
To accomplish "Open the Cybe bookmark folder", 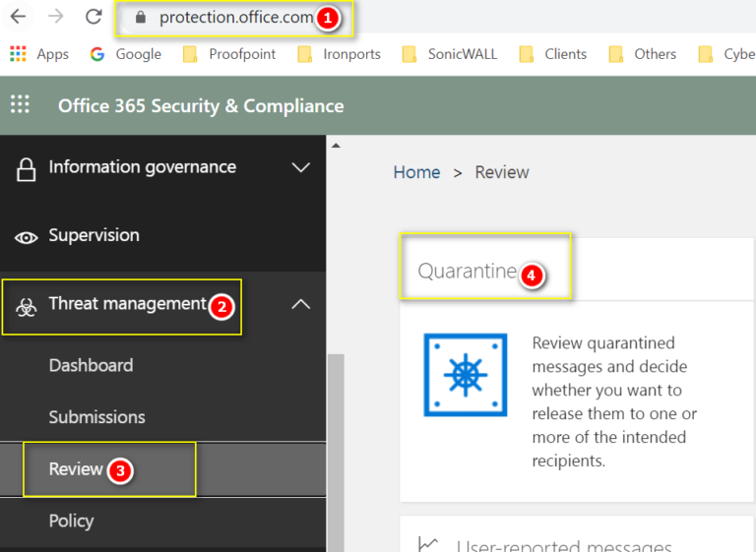I will [x=727, y=54].
